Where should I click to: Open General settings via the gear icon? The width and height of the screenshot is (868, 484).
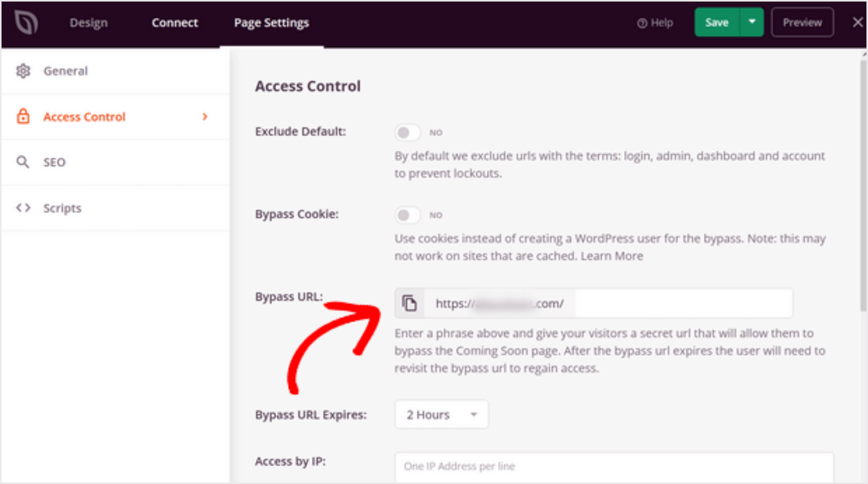(x=23, y=70)
